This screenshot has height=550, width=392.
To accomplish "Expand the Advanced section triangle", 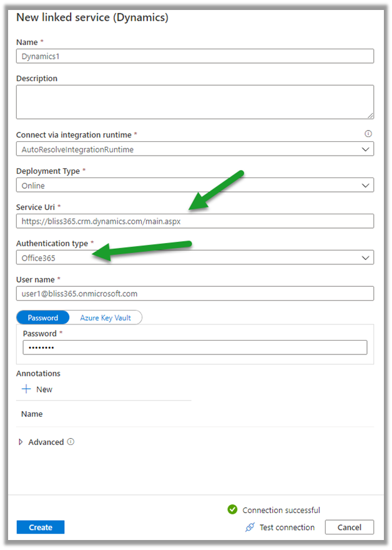I will 21,442.
